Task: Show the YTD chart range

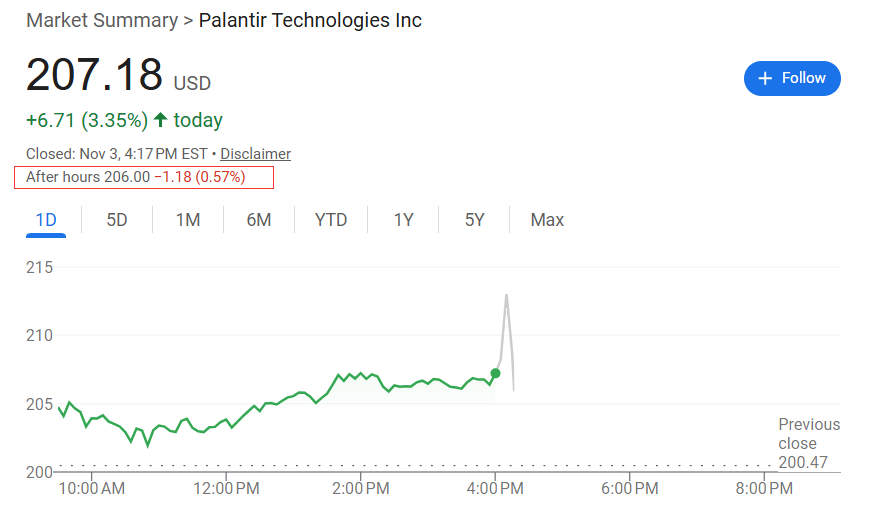Action: pos(331,220)
